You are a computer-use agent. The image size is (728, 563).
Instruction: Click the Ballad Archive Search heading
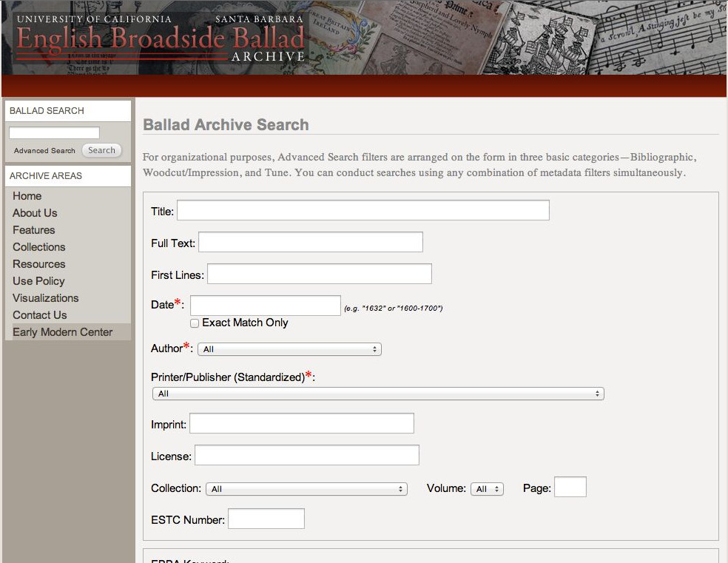coord(226,124)
